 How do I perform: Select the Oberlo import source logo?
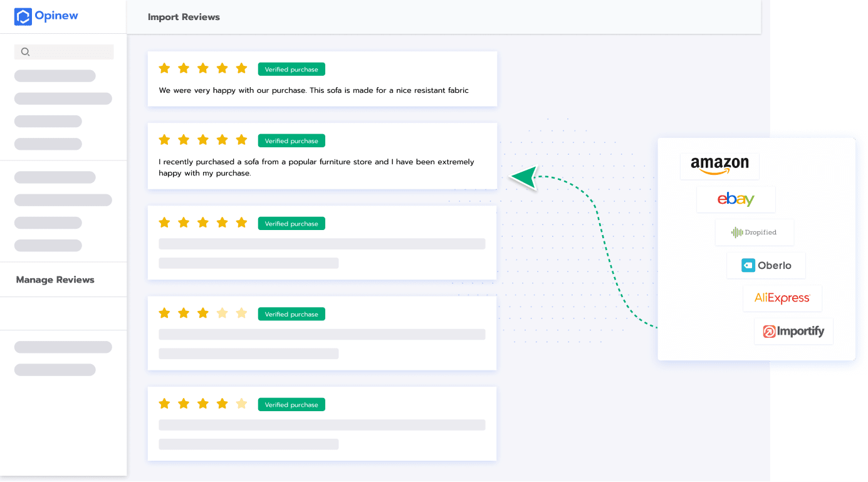[766, 265]
